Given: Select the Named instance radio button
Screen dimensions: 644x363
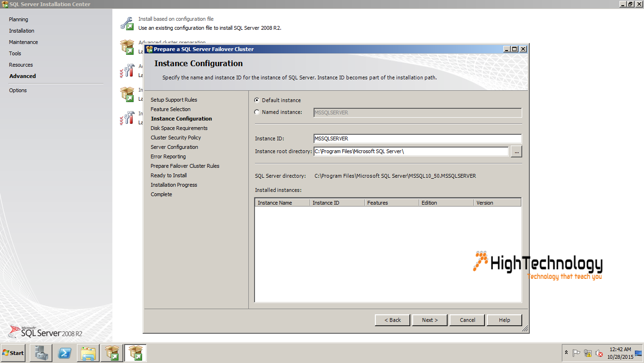Looking at the screenshot, I should pyautogui.click(x=257, y=112).
